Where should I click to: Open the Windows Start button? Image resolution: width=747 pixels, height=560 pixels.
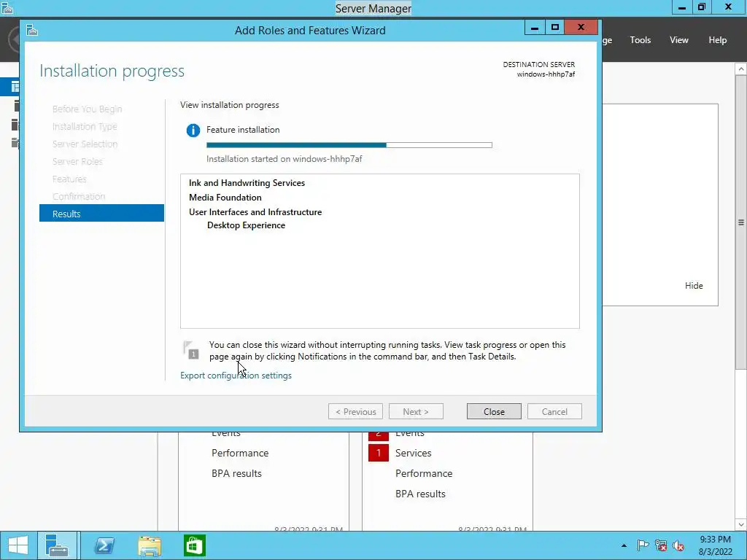pyautogui.click(x=18, y=545)
